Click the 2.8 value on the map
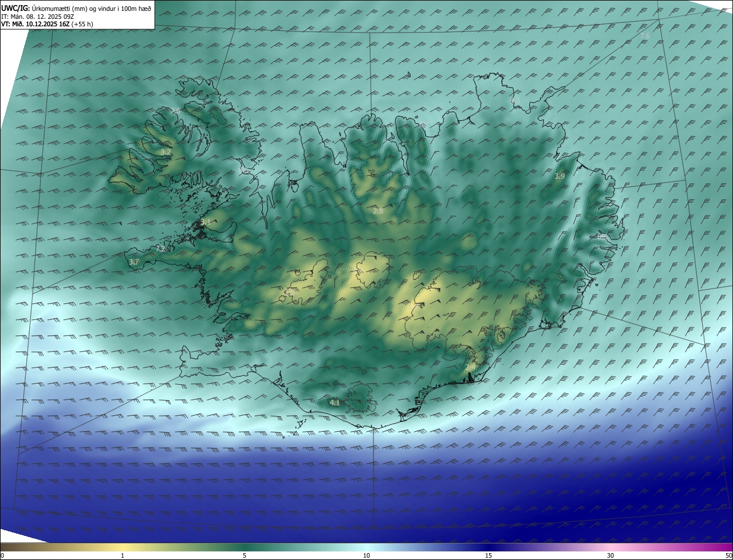The width and height of the screenshot is (733, 560). pos(378,211)
